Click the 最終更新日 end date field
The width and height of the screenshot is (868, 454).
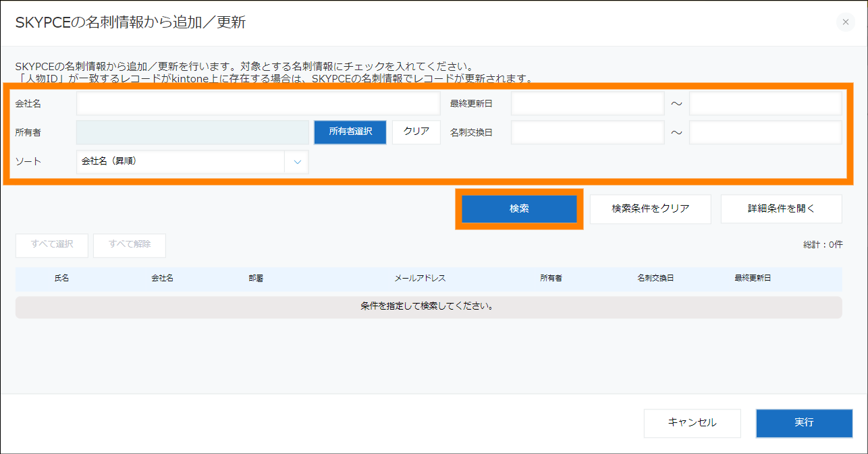coord(765,104)
